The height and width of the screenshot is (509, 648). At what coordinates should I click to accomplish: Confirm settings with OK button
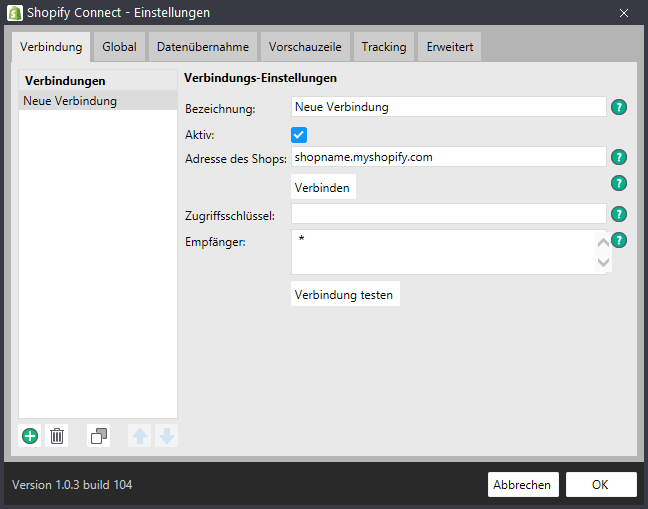point(601,485)
